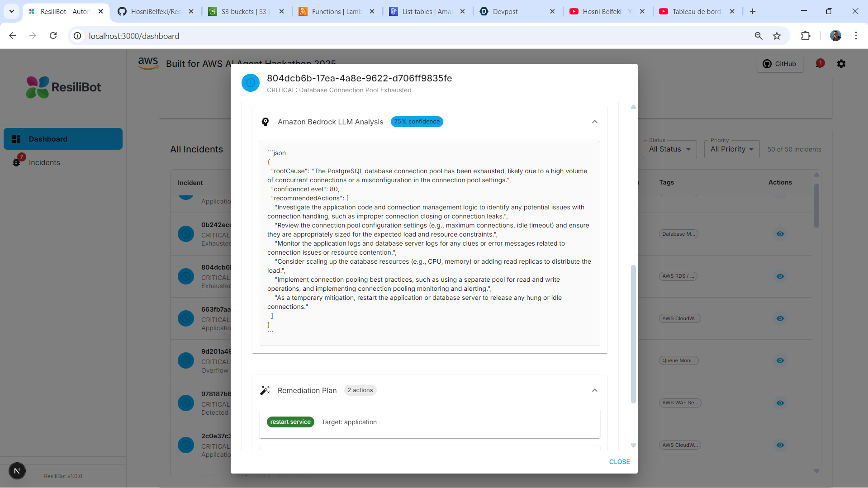View incident with AWS WAF Se... tag

[780, 403]
